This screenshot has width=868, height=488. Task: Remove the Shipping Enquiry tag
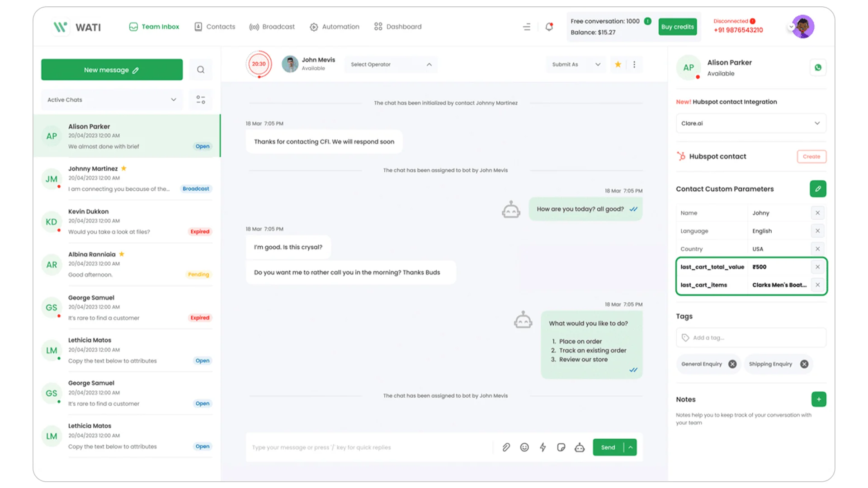(804, 364)
